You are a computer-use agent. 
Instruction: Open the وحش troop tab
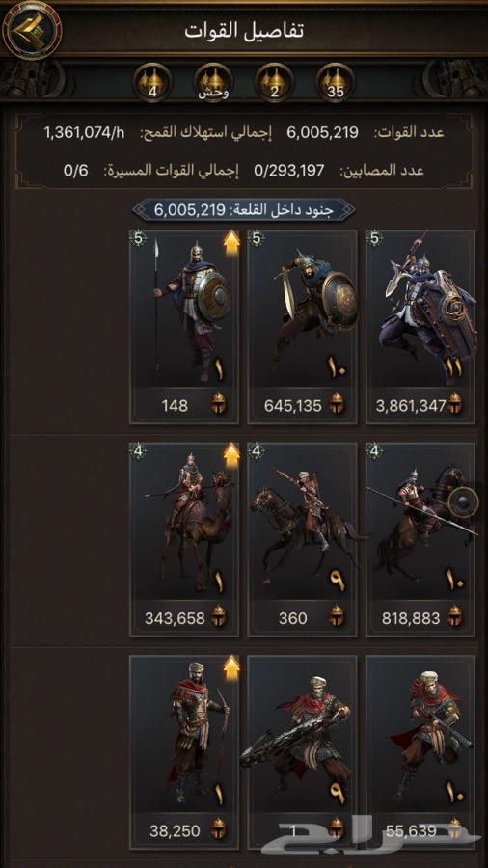(x=213, y=83)
